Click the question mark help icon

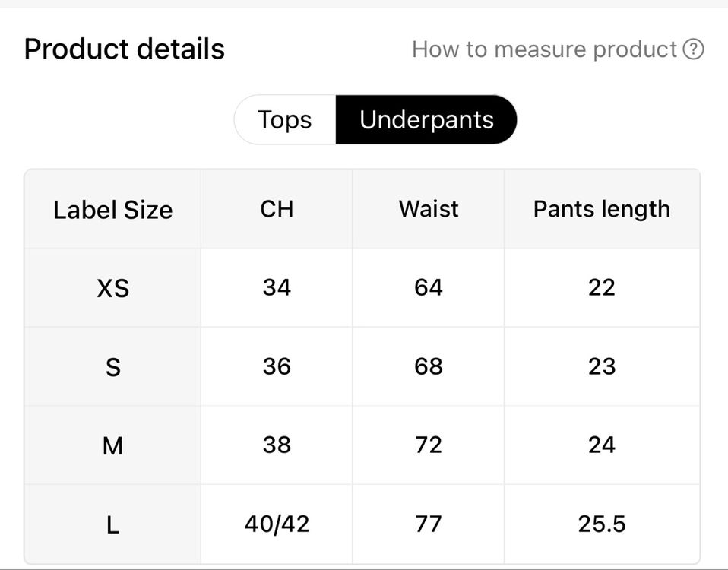coord(693,50)
